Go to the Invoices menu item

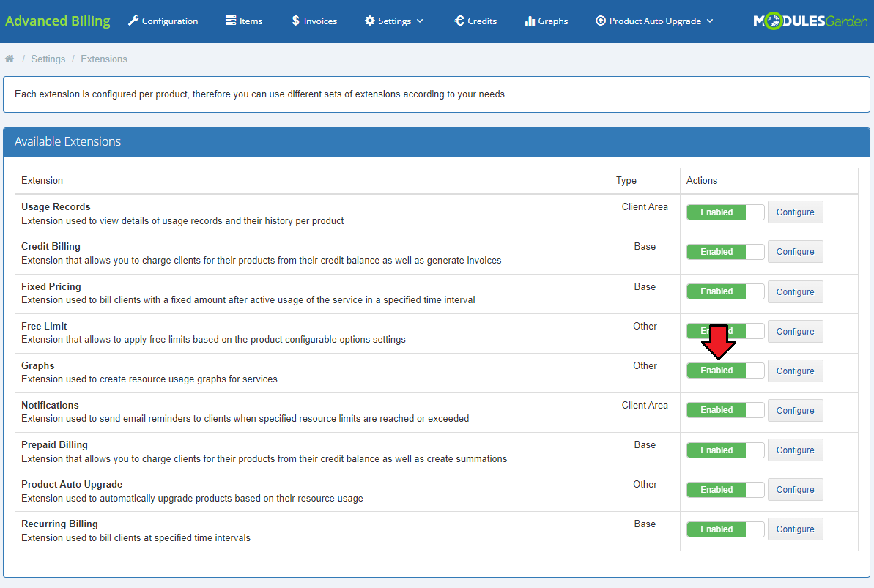coord(314,21)
